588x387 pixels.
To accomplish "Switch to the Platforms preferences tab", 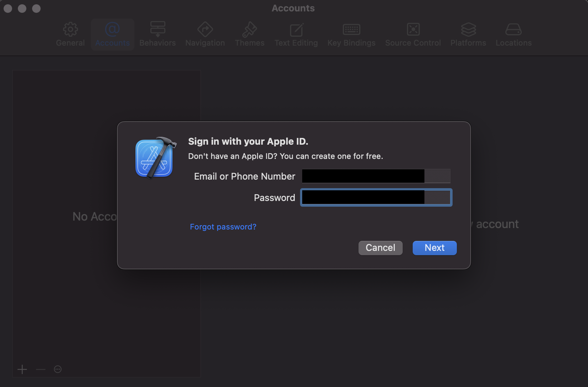I will point(468,35).
